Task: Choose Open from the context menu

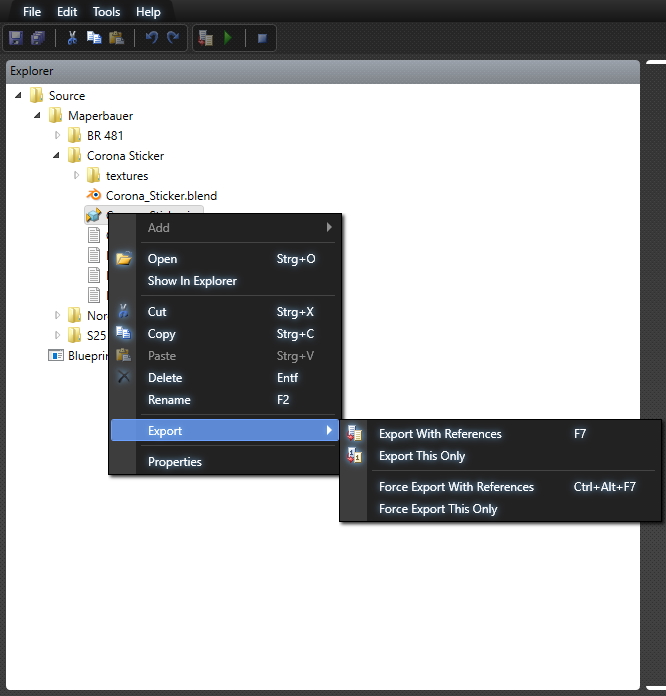Action: [x=225, y=259]
